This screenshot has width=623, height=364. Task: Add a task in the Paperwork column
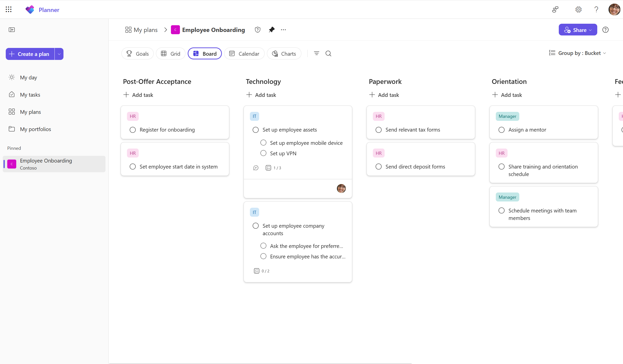tap(385, 95)
